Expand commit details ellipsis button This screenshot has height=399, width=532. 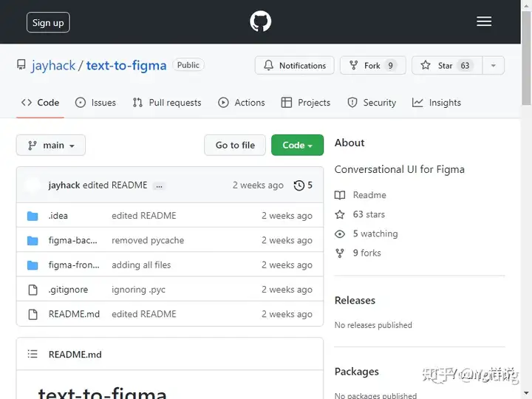[x=159, y=186]
